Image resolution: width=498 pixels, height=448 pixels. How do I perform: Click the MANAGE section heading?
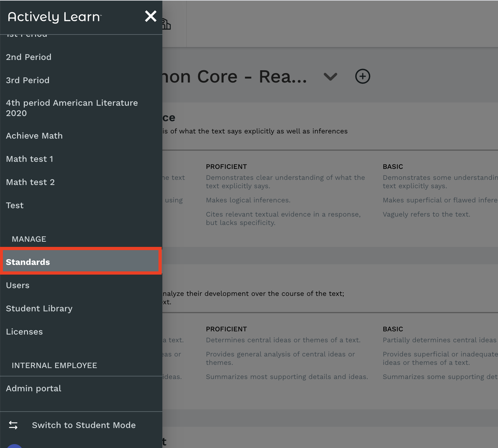[29, 239]
